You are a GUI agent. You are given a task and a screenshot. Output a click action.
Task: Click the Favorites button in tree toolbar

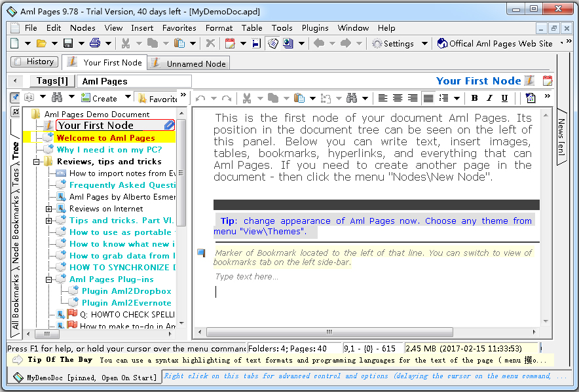(157, 99)
